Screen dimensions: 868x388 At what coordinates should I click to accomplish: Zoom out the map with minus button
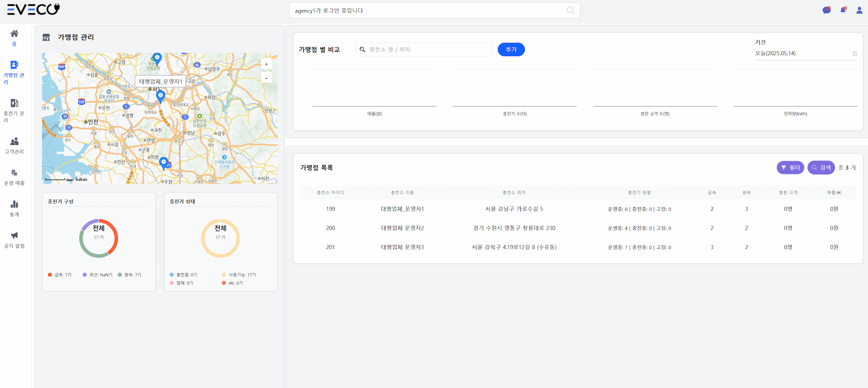pos(266,78)
